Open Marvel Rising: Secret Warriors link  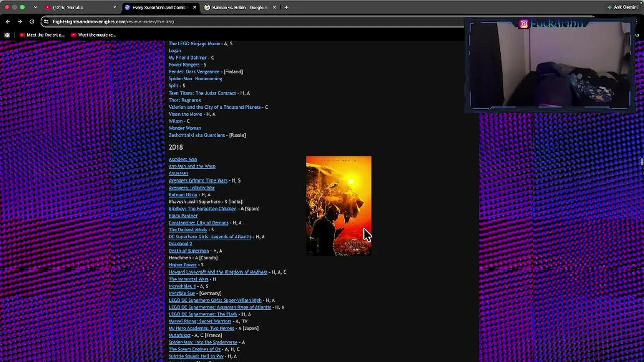[200, 321]
